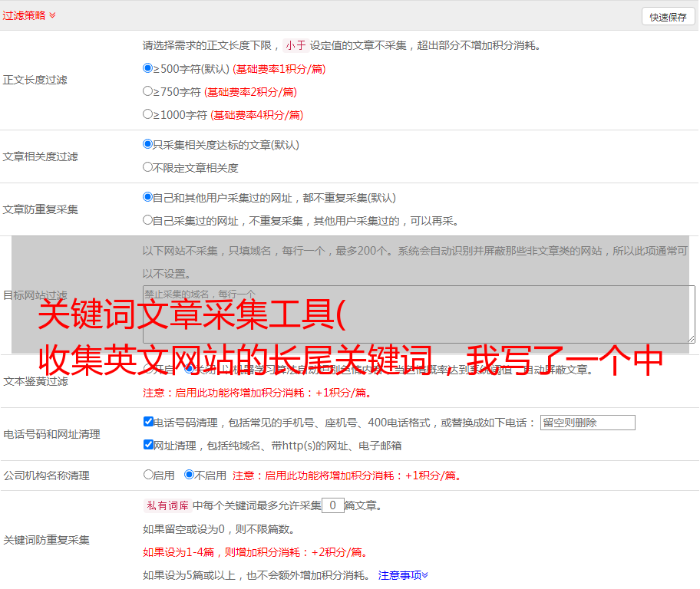Expand the 注意事项 link
Image resolution: width=700 pixels, height=589 pixels.
click(403, 574)
